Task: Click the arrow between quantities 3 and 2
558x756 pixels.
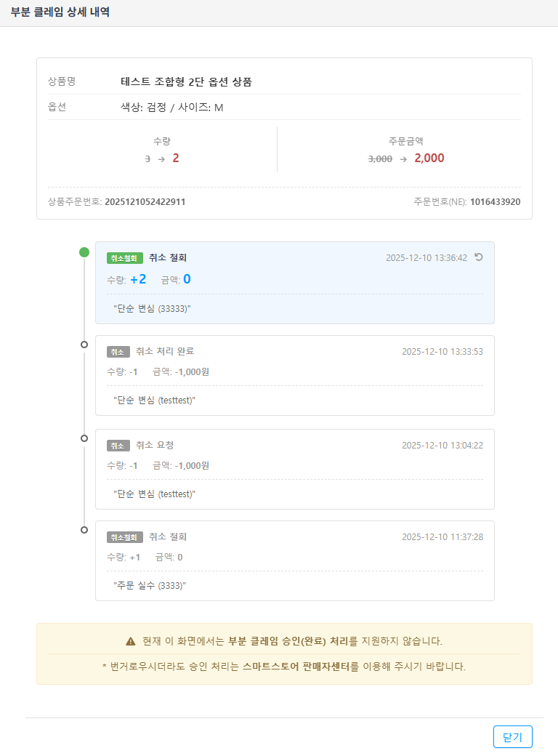Action: pyautogui.click(x=161, y=158)
